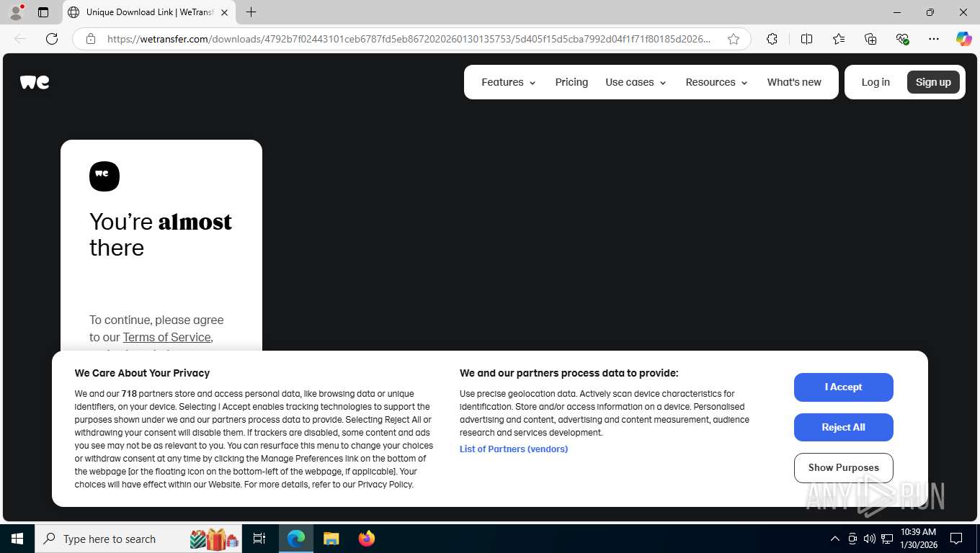Click the gift search highlight icon in taskbar
The image size is (980, 553).
coord(215,539)
